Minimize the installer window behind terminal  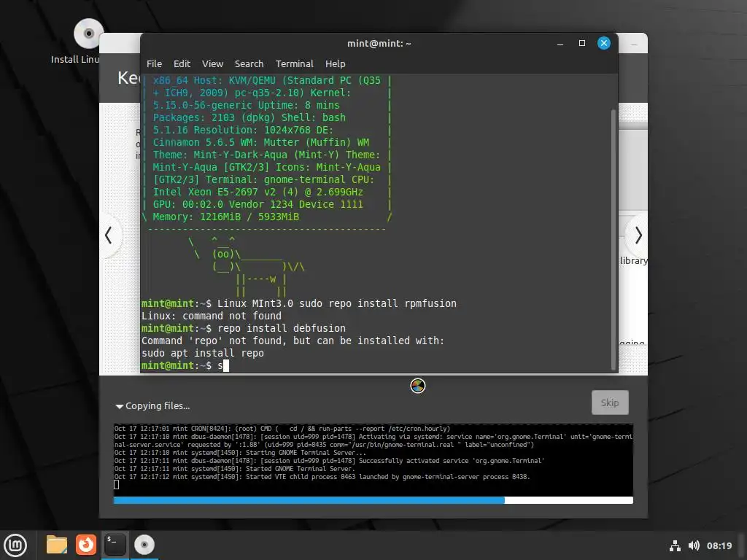pos(634,44)
